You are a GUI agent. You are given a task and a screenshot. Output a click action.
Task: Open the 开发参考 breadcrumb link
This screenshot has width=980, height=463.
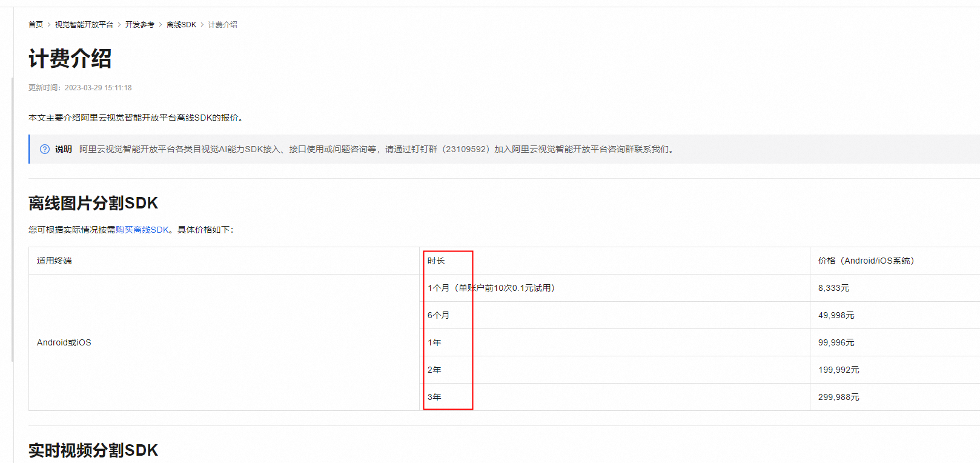(140, 25)
